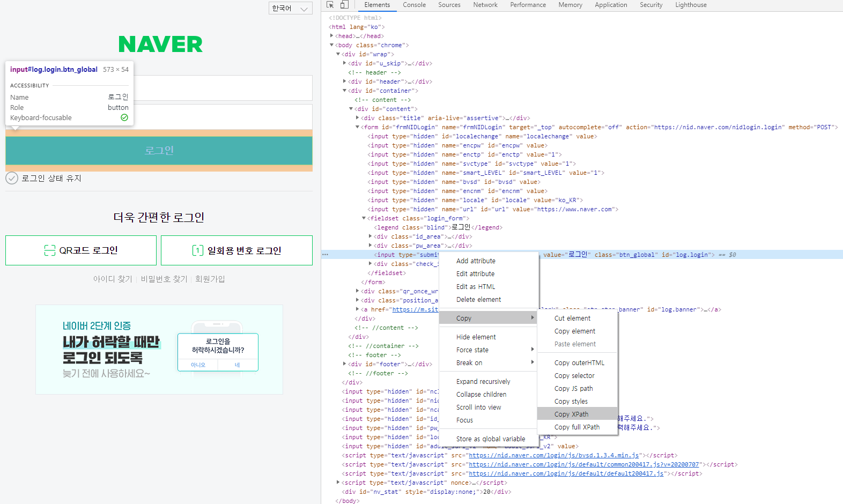Collapse the body class="chrome" node
The width and height of the screenshot is (843, 504).
pos(332,45)
